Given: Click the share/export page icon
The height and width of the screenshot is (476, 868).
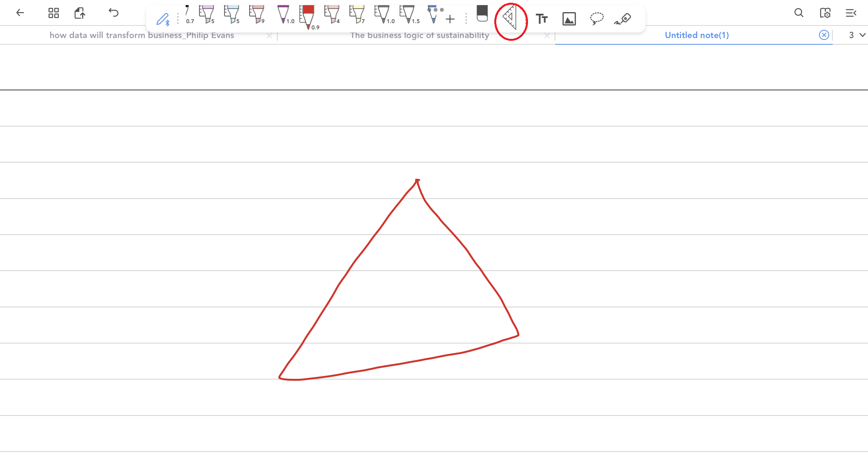Looking at the screenshot, I should click(x=80, y=13).
